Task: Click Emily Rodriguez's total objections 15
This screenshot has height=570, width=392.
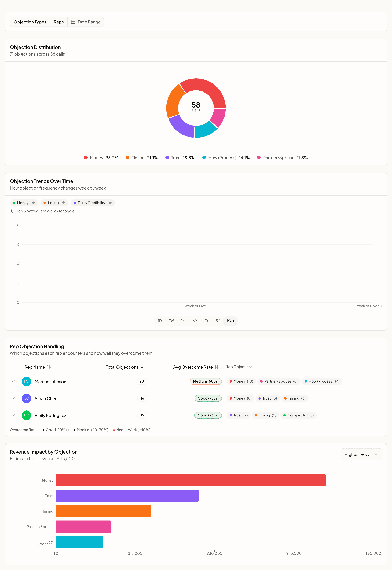Action: click(142, 415)
